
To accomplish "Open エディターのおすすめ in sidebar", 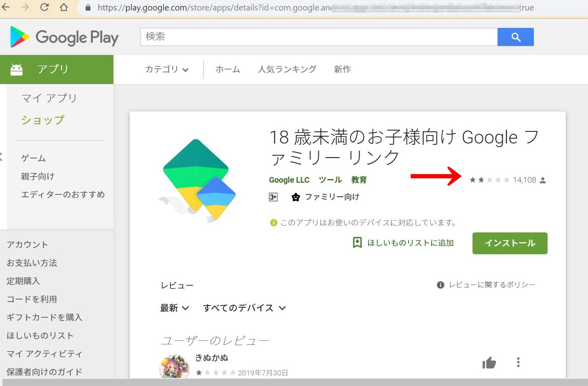I will pos(63,194).
